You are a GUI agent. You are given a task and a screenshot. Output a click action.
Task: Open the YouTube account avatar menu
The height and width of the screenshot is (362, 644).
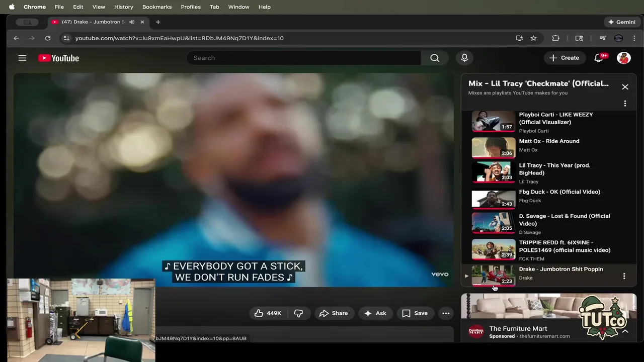(624, 58)
